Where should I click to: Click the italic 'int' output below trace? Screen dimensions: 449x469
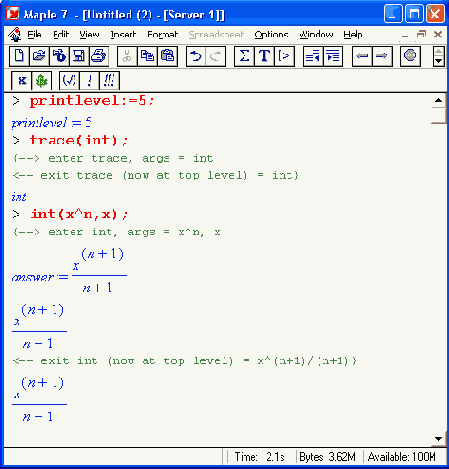pyautogui.click(x=19, y=197)
